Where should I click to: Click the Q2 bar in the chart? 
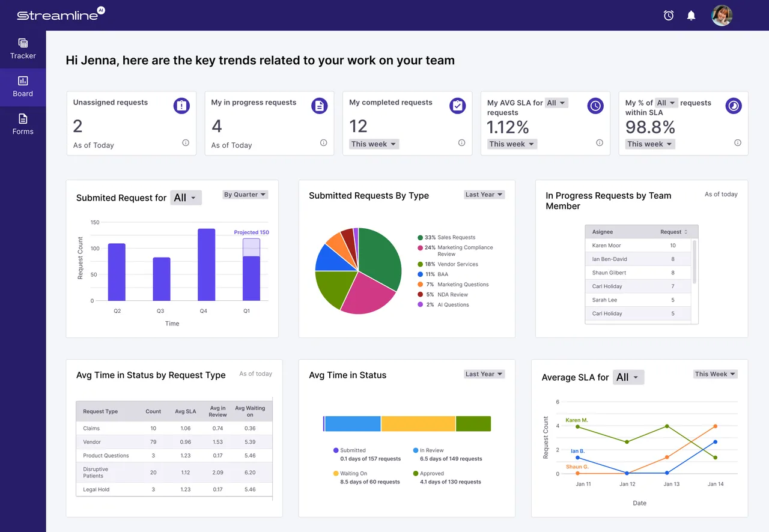117,272
